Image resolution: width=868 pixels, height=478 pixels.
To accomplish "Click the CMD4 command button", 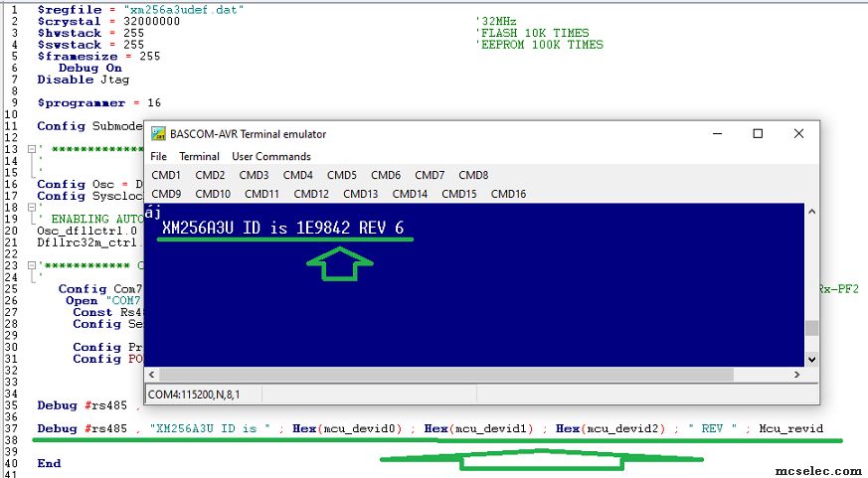I will pos(298,175).
